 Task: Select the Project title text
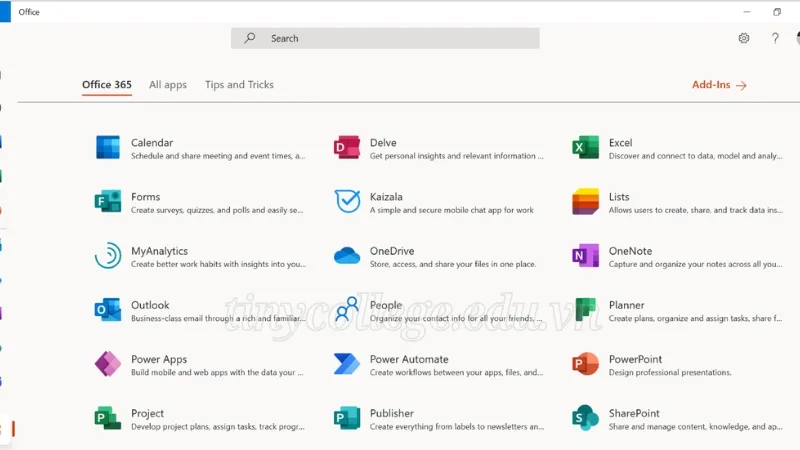pyautogui.click(x=147, y=413)
